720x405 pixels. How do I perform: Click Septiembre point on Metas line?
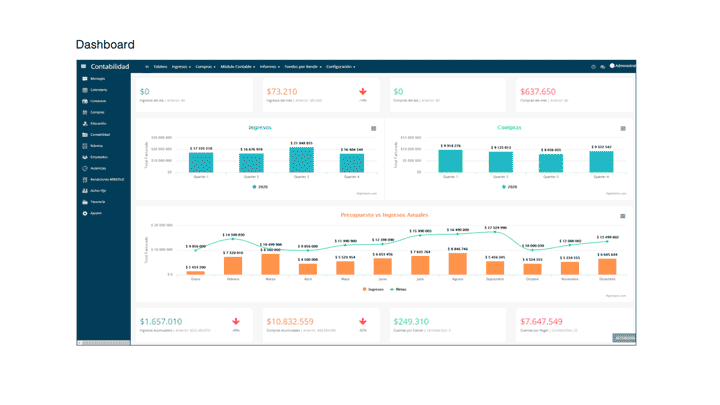[x=495, y=232]
